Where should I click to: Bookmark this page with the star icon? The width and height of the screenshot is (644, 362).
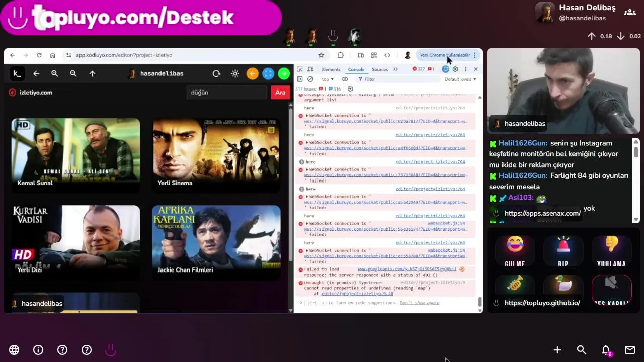[321, 55]
